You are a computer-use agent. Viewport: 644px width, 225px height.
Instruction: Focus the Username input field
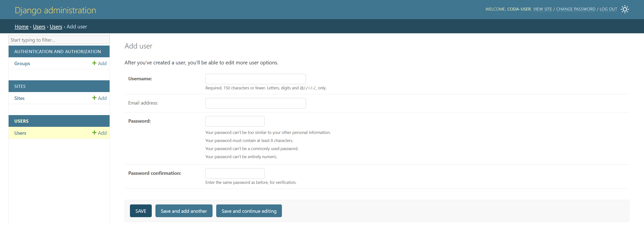tap(255, 79)
